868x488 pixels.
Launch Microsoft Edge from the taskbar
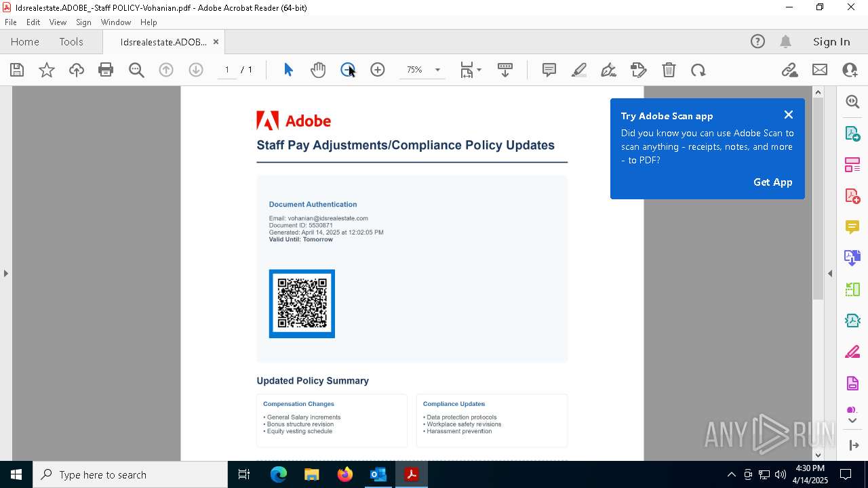pos(279,474)
